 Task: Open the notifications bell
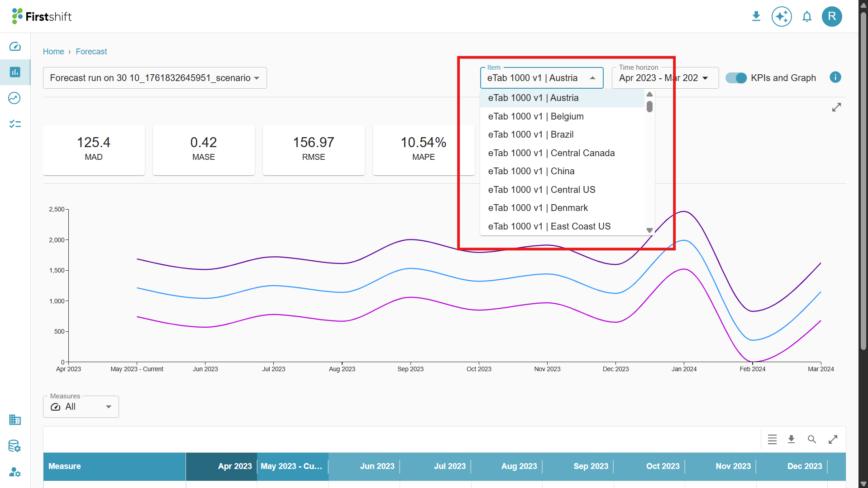pos(807,17)
